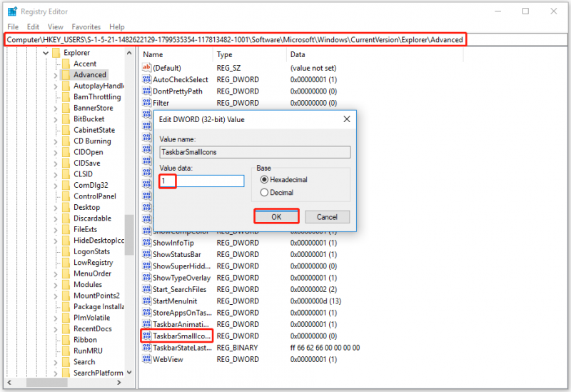
Task: Select the StartMenuInit DWORD icon
Action: pos(146,301)
